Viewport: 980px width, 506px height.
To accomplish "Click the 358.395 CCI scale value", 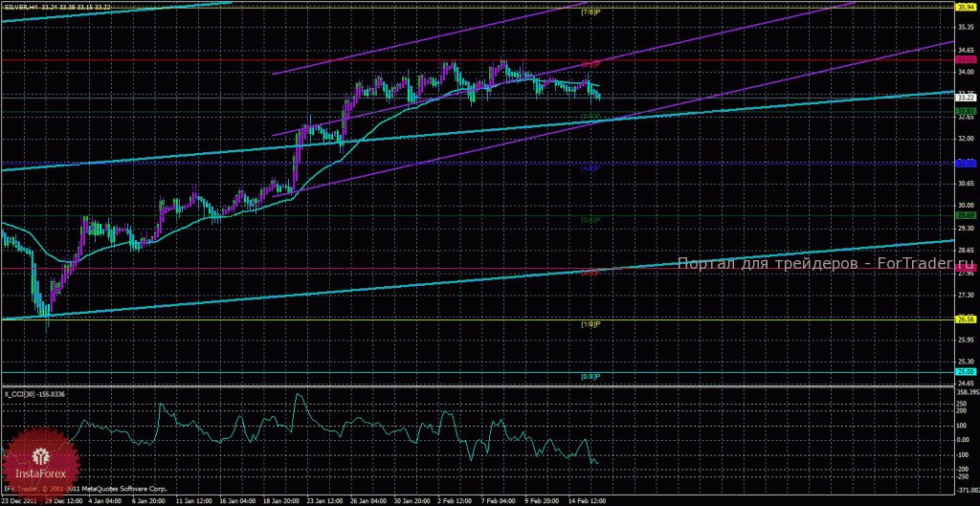I will point(968,392).
